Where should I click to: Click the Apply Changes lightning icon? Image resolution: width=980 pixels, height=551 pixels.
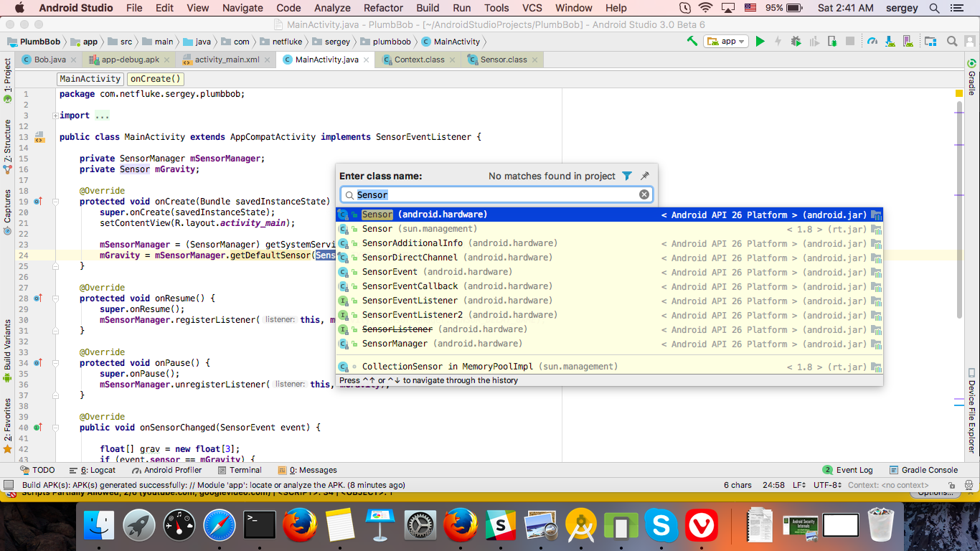778,41
